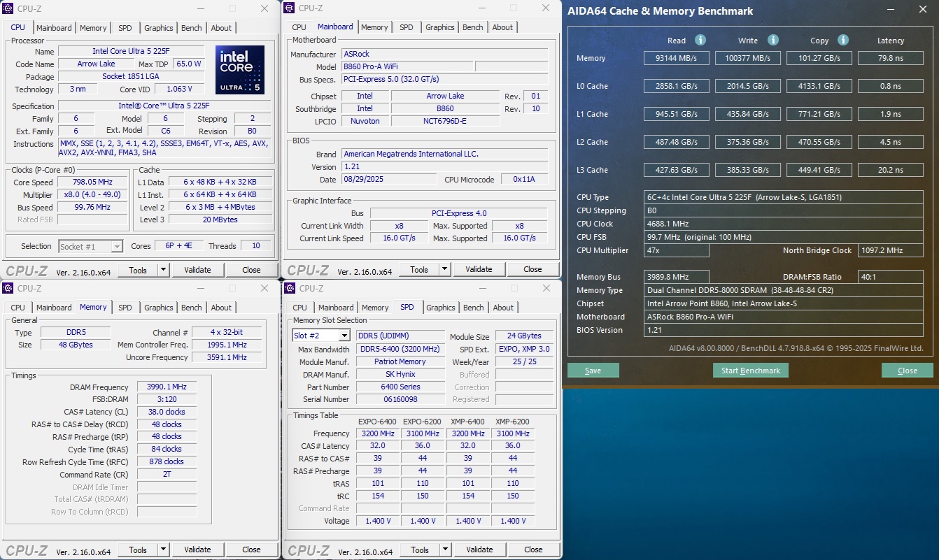Select the Bench tab in the SPD window
Image resolution: width=939 pixels, height=560 pixels.
(x=474, y=308)
